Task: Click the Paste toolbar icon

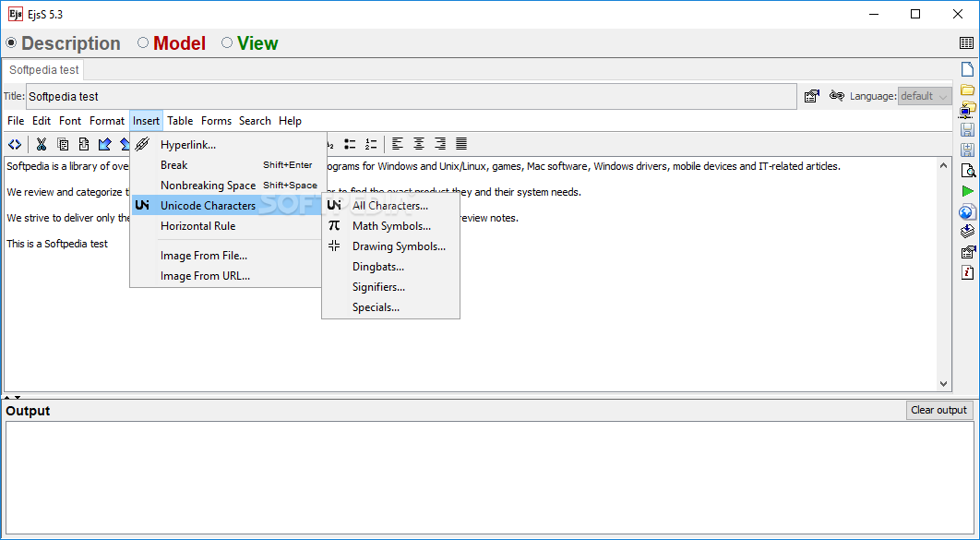Action: [84, 144]
